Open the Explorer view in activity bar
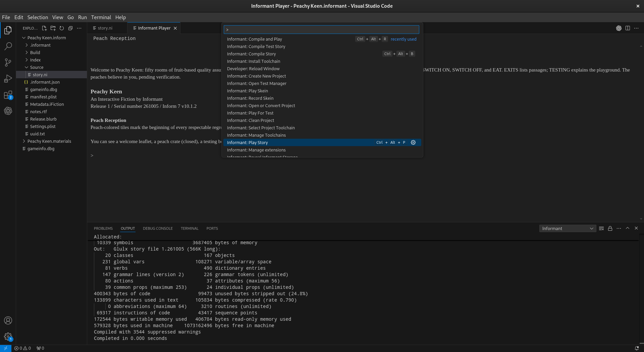 (x=8, y=30)
